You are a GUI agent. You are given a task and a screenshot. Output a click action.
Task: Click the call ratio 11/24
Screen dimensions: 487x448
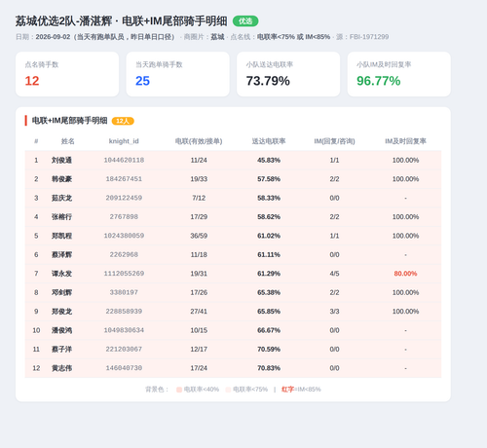[x=199, y=160]
